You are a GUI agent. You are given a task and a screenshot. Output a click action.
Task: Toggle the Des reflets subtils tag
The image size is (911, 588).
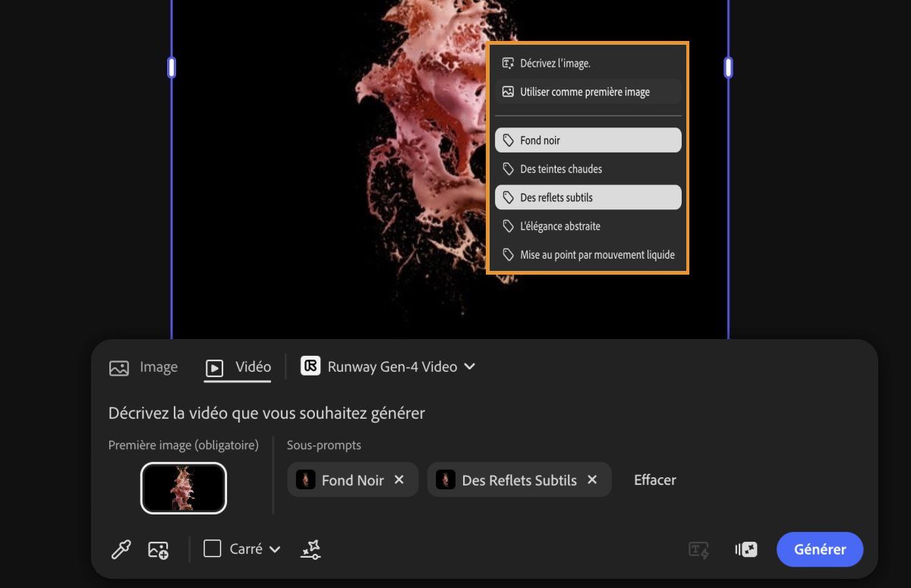point(588,197)
